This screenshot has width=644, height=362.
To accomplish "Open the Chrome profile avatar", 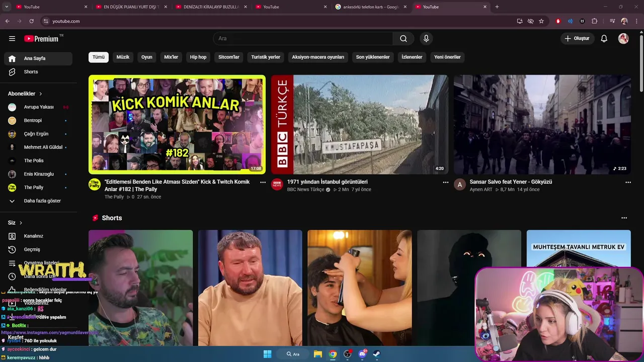I will [624, 21].
